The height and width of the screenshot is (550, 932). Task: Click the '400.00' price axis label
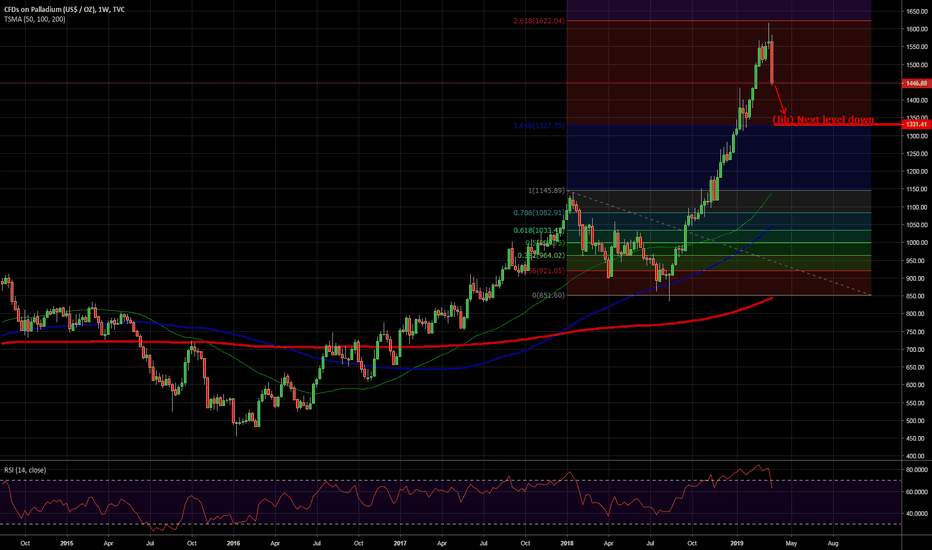click(x=916, y=456)
